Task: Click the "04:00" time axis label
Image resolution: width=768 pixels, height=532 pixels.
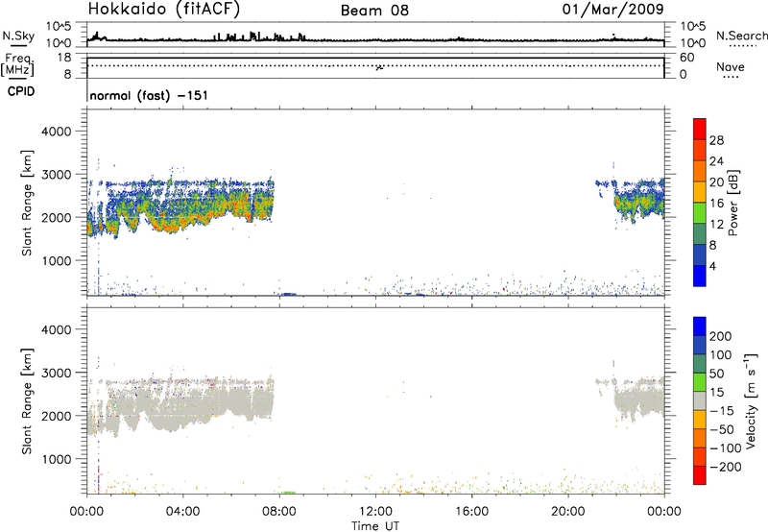Action: (x=182, y=512)
